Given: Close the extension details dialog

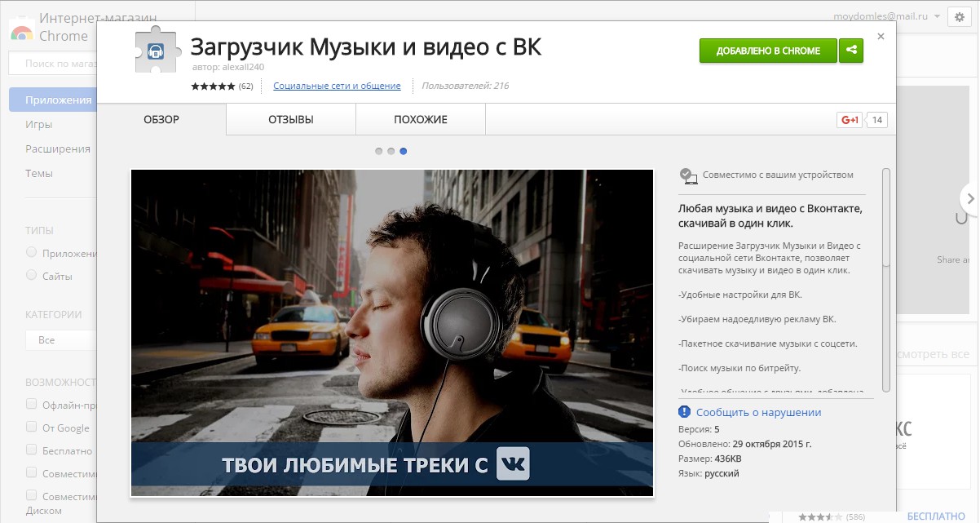Looking at the screenshot, I should click(x=881, y=37).
